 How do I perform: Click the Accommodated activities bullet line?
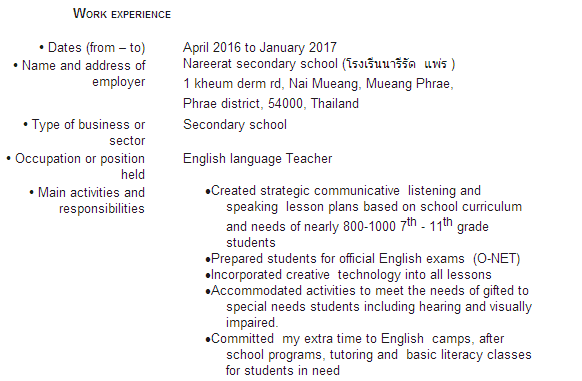click(367, 291)
